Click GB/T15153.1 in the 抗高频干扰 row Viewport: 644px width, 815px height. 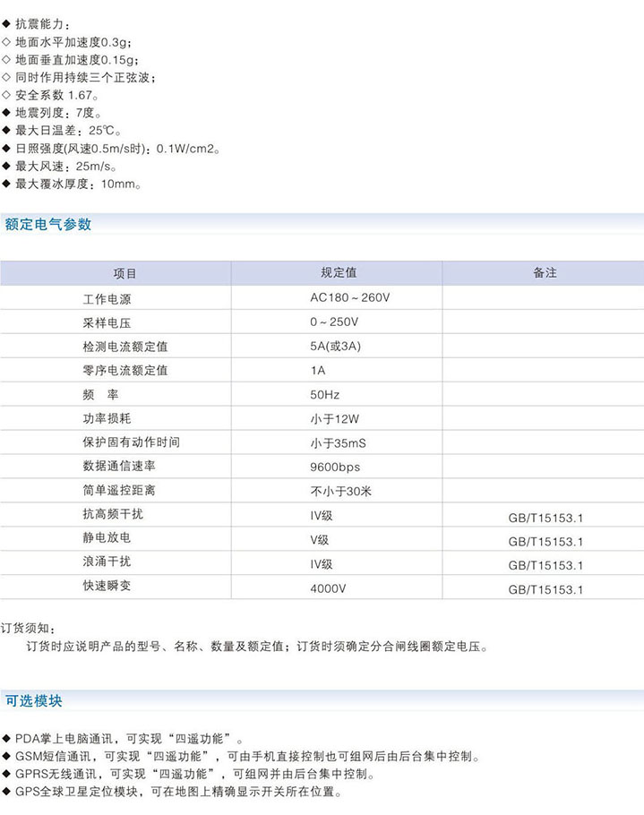click(x=545, y=518)
